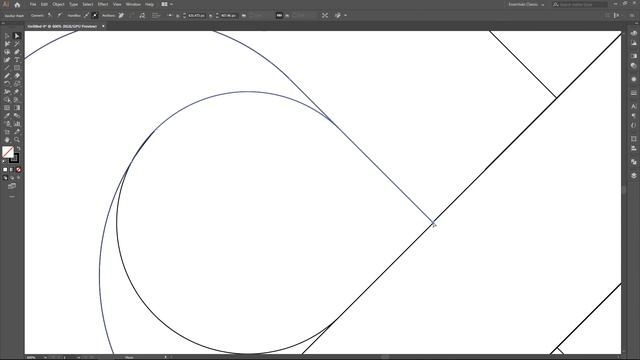Select the Direct Selection tool
The height and width of the screenshot is (360, 640).
tap(17, 36)
